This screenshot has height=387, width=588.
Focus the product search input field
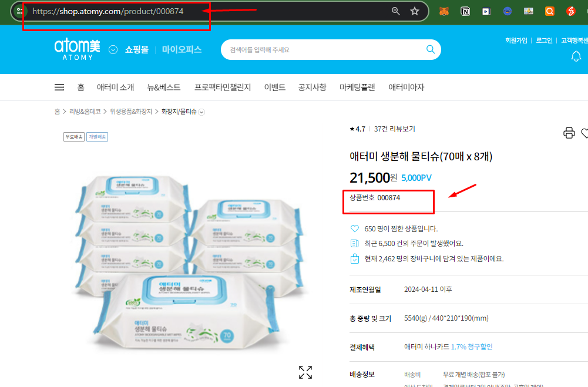click(x=324, y=49)
